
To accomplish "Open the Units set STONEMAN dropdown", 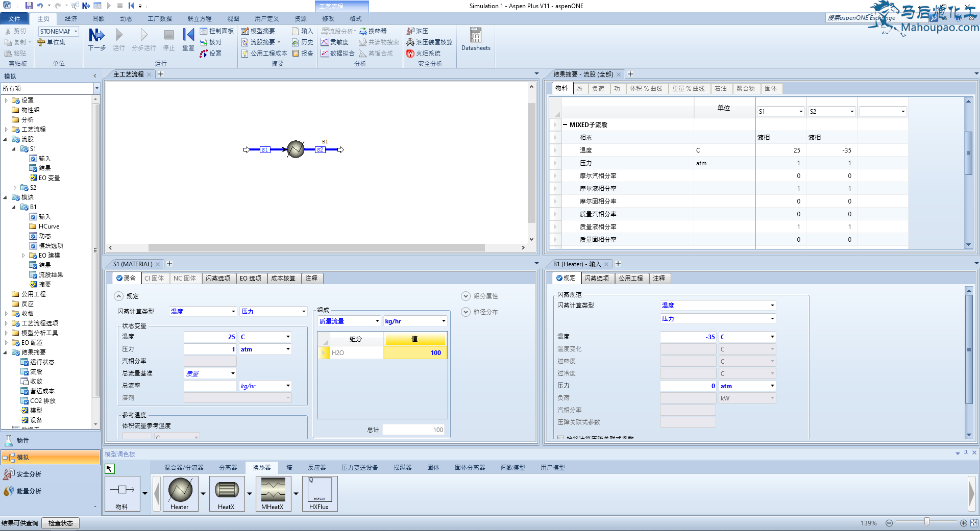I will pos(76,31).
